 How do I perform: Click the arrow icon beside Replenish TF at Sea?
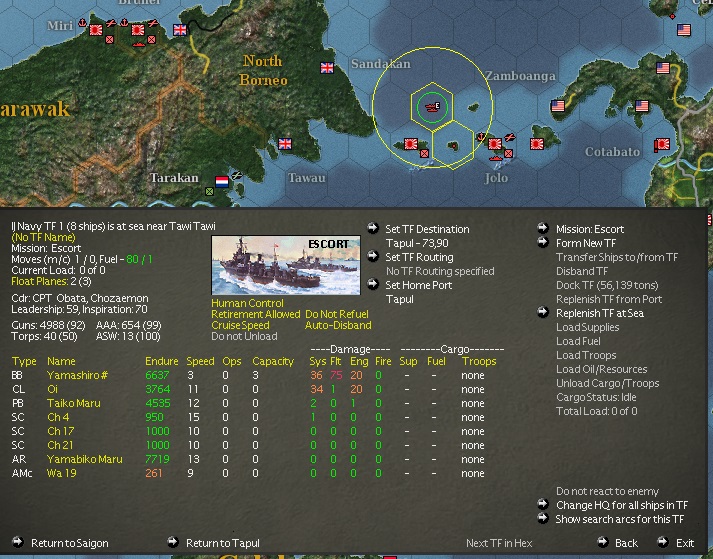point(543,312)
